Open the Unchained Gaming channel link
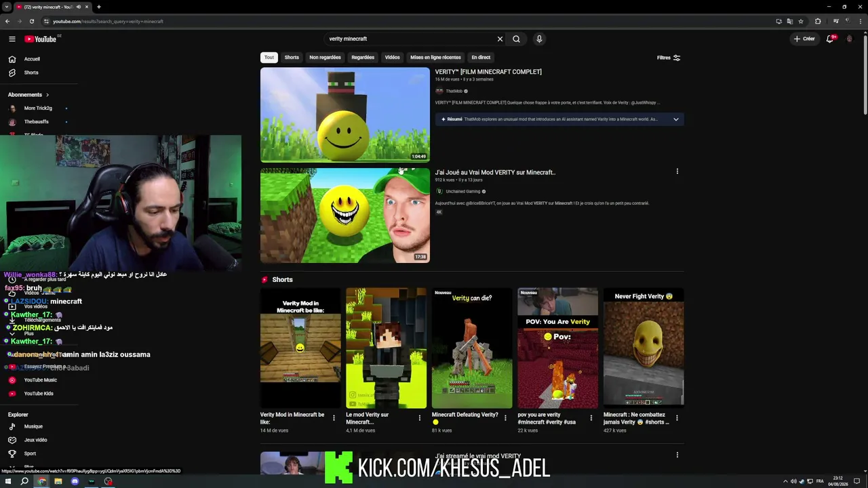The width and height of the screenshot is (868, 488). [462, 192]
